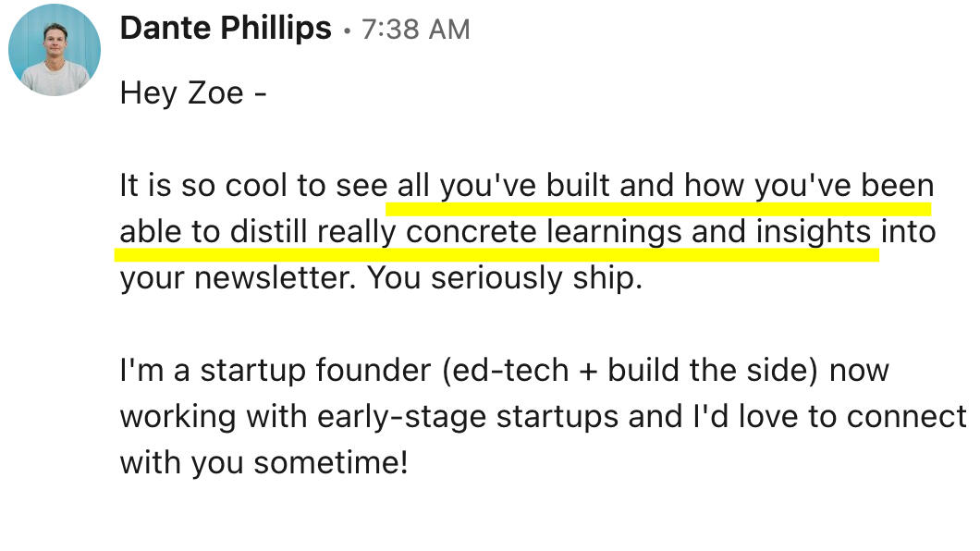Click the word "into" after insights
Screen dimensions: 980x551
tap(908, 232)
